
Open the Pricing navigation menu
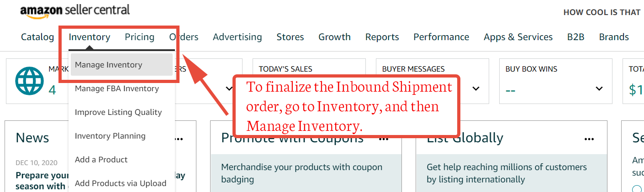(x=140, y=37)
